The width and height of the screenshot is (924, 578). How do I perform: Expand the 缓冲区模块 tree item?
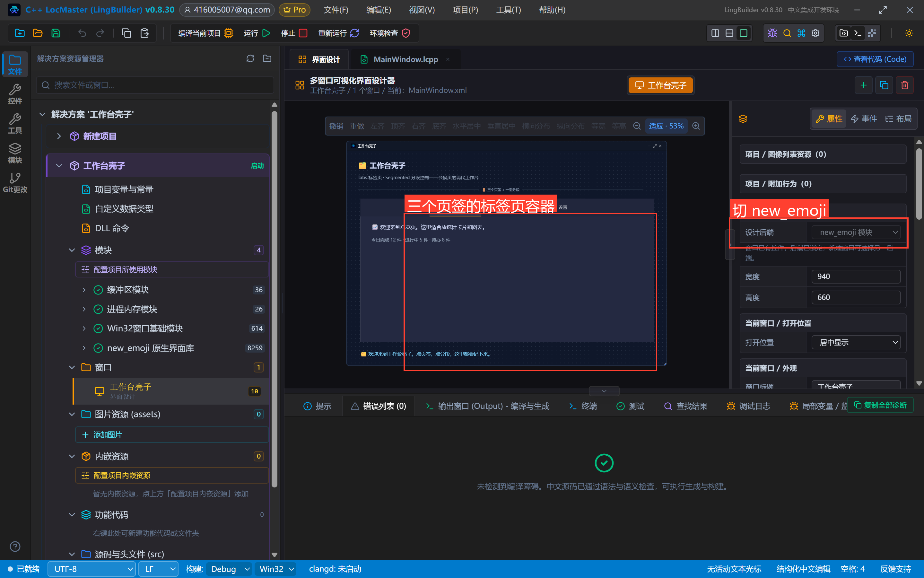click(x=84, y=290)
